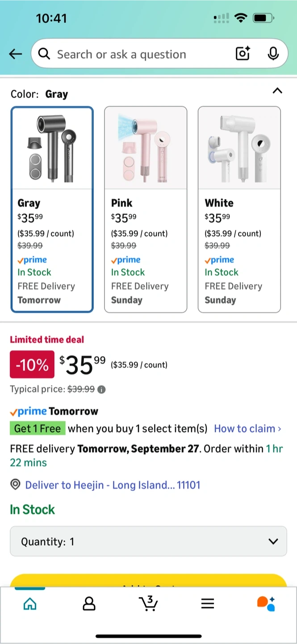Change delivery address Deliver to Heejin
This screenshot has height=644, width=297.
[x=113, y=485]
